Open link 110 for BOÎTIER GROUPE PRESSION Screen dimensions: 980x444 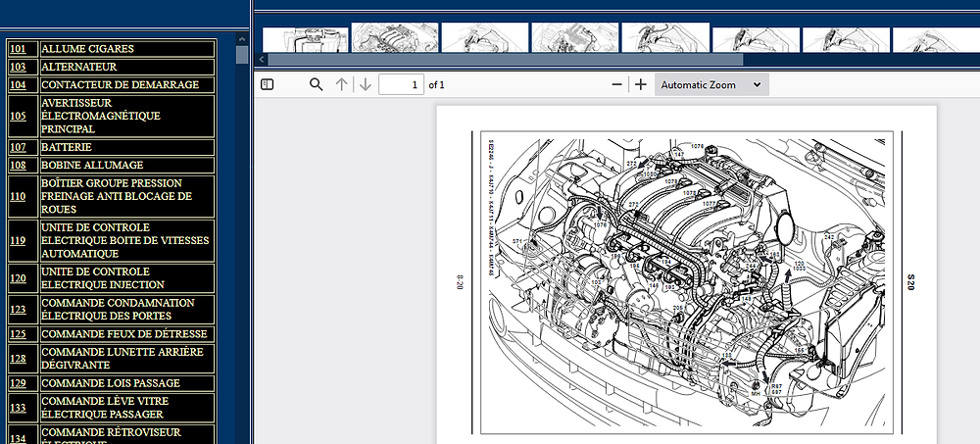18,196
